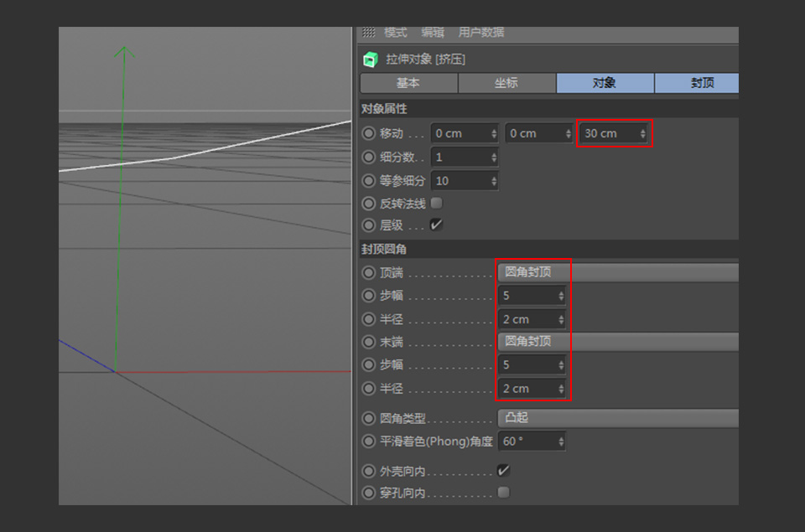Image resolution: width=805 pixels, height=532 pixels.
Task: Open the 编辑 menu
Action: 433,33
